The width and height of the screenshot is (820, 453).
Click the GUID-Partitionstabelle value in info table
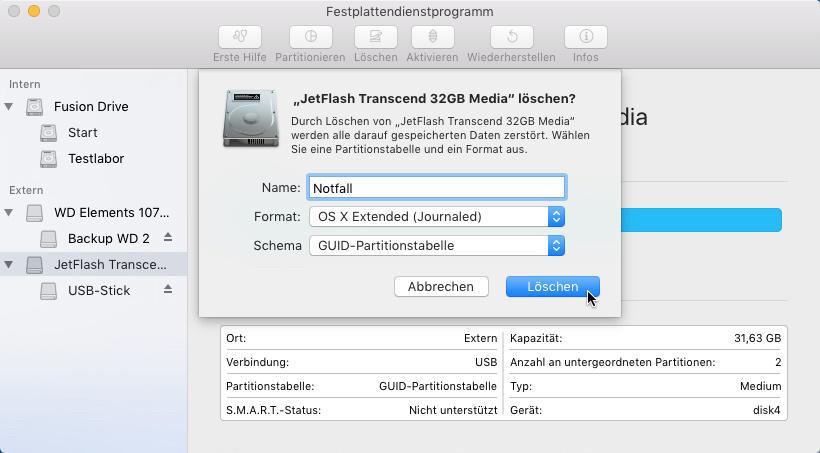pyautogui.click(x=438, y=387)
